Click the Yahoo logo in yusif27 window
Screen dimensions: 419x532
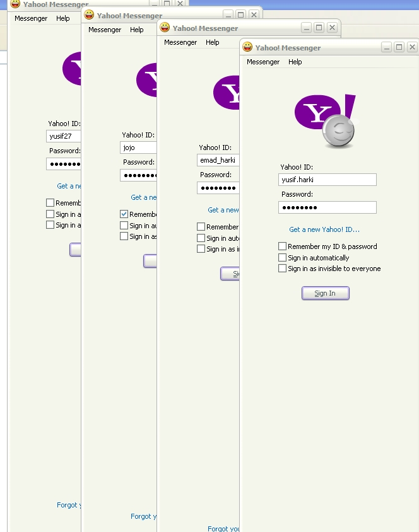pos(72,69)
